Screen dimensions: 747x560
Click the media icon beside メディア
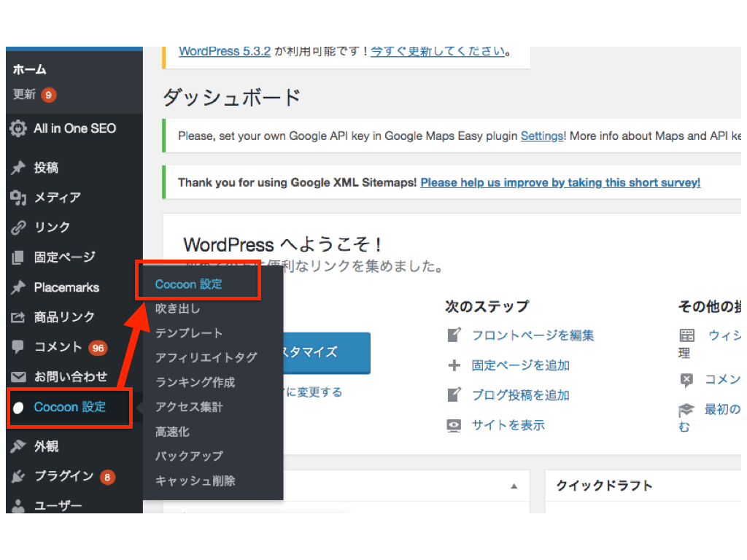(18, 198)
